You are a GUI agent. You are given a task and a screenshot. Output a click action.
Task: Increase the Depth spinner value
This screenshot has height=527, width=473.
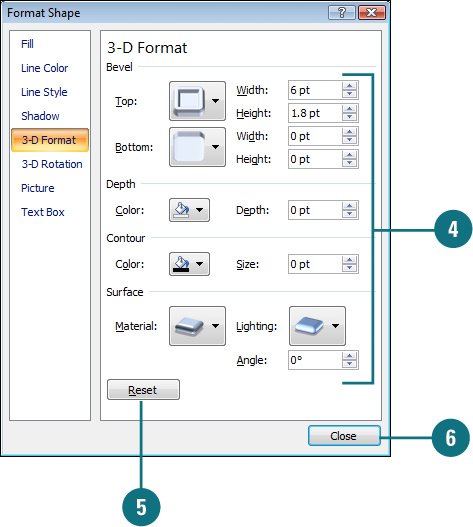(350, 206)
